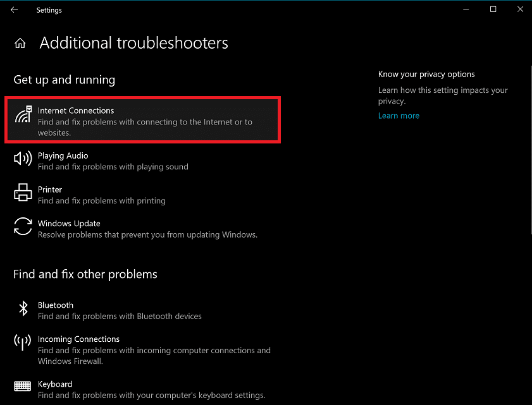Minimize the Settings window
This screenshot has width=532, height=405.
click(466, 9)
